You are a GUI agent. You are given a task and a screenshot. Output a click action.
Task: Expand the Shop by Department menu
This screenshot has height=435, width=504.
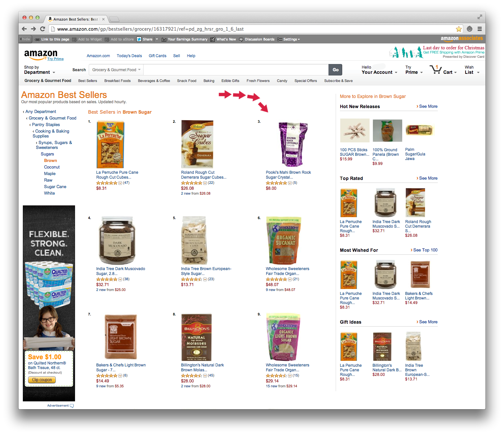[x=39, y=70]
